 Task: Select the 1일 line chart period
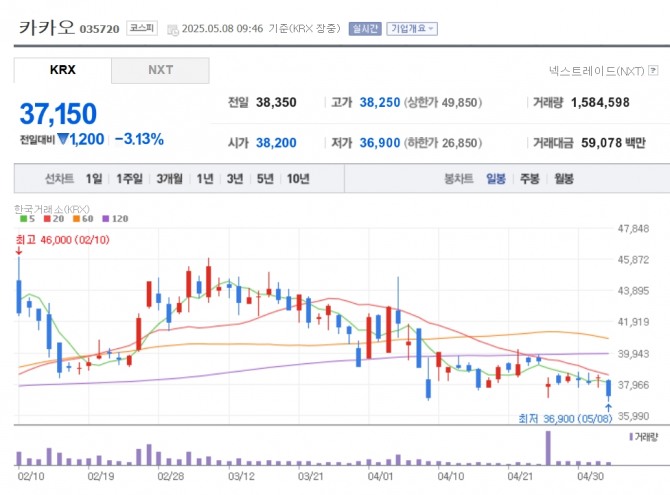[94, 179]
